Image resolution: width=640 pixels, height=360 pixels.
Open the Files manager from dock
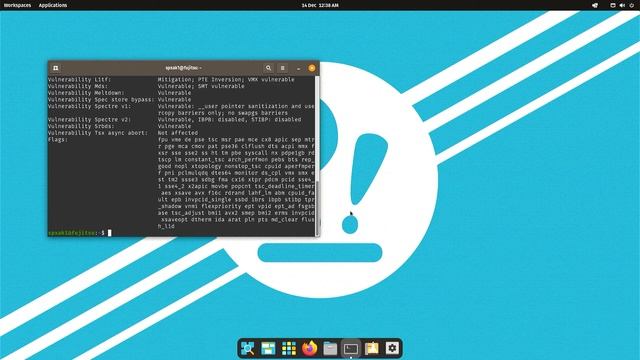[330, 348]
